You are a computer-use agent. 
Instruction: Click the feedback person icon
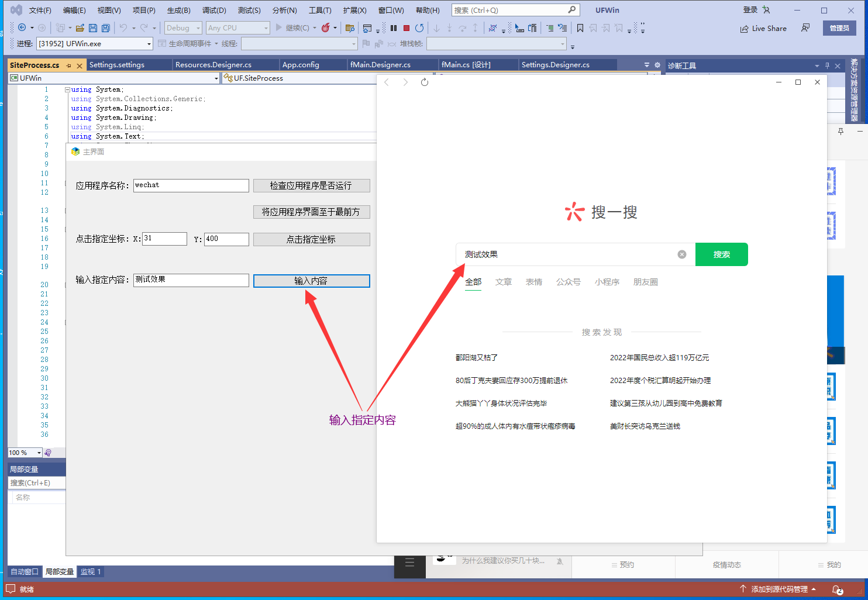click(805, 28)
